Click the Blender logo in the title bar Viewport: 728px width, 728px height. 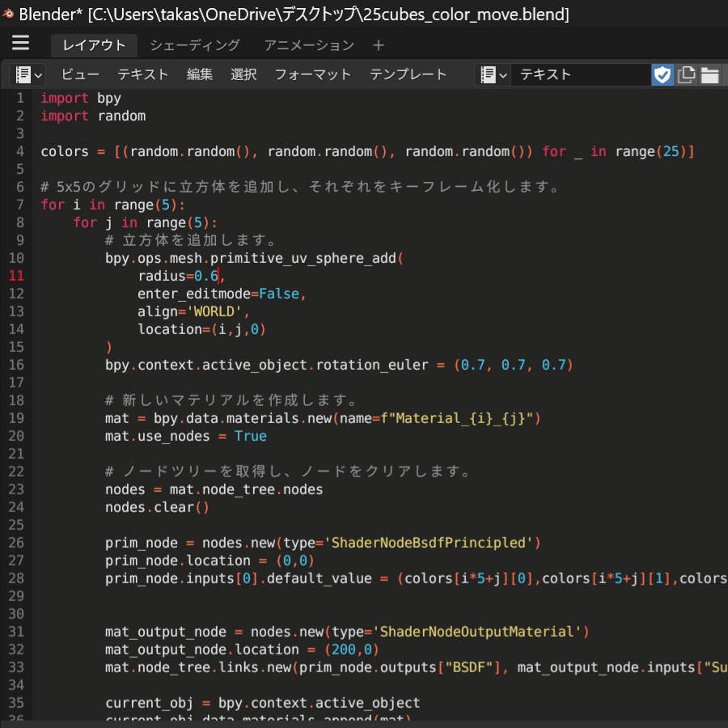[10, 14]
